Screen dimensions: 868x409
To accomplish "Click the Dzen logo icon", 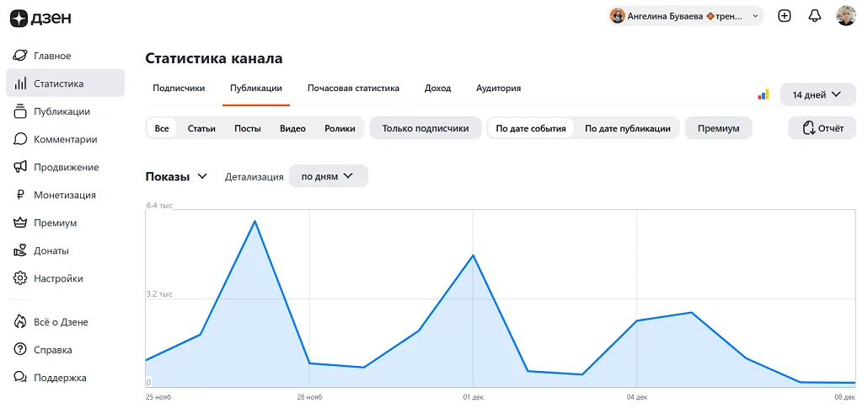I will 19,16.
